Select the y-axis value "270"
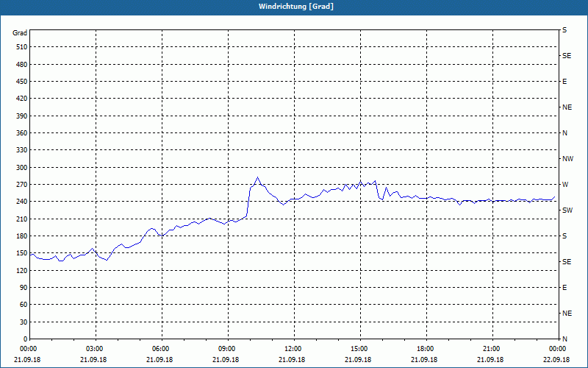Viewport: 588px width, 368px height. pyautogui.click(x=22, y=185)
